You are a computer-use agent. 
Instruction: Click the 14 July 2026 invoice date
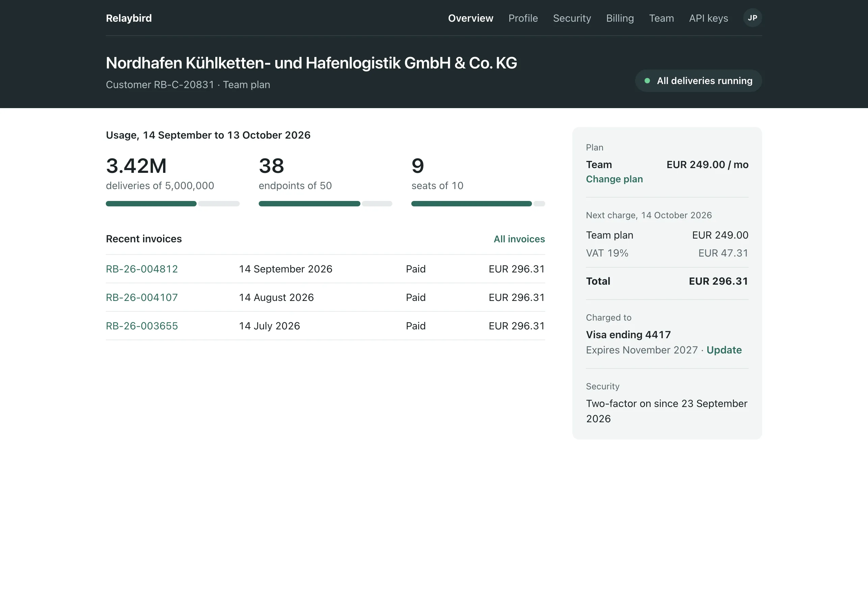(x=270, y=326)
